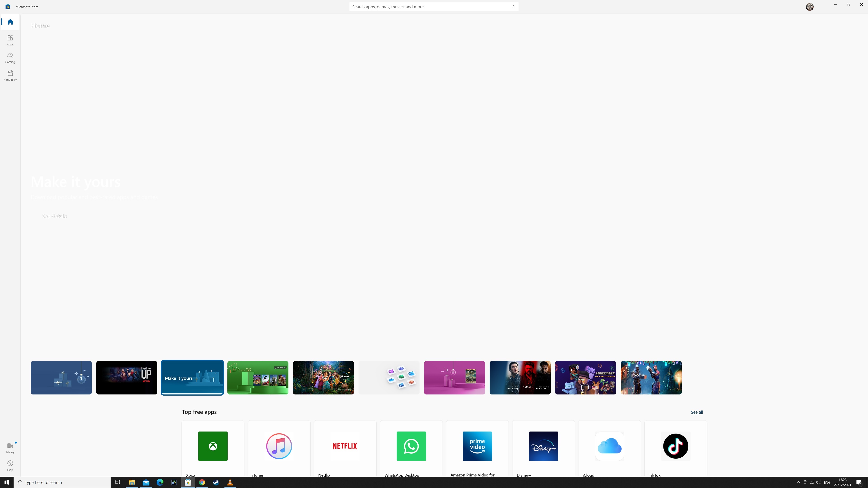Open the Help page in sidebar
The width and height of the screenshot is (868, 488).
coord(10,465)
